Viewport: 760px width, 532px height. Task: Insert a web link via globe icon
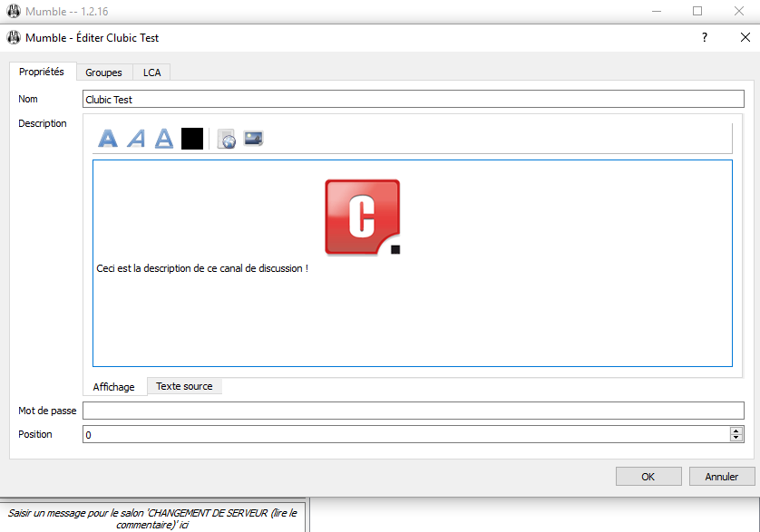point(227,139)
